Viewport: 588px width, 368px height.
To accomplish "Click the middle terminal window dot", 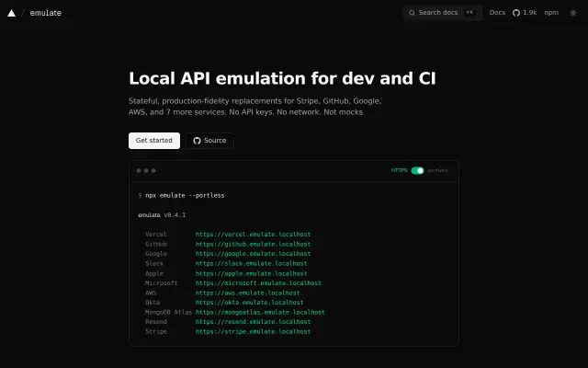I will click(146, 171).
